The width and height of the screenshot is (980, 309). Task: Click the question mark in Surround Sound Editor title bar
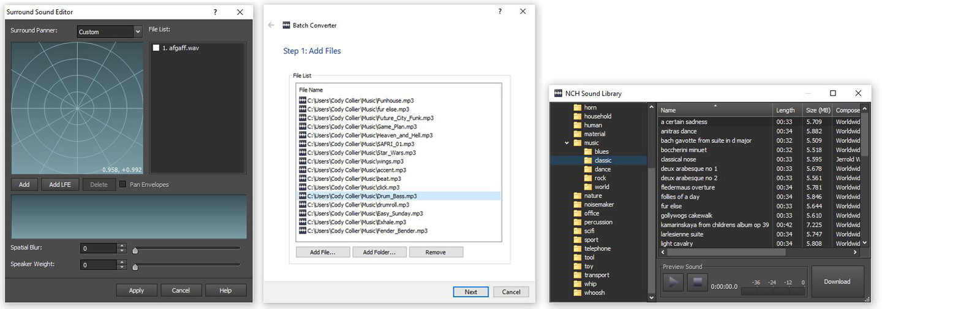215,12
